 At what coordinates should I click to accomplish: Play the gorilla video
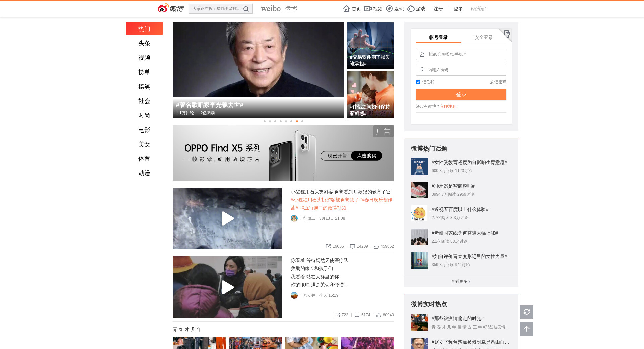[x=227, y=218]
